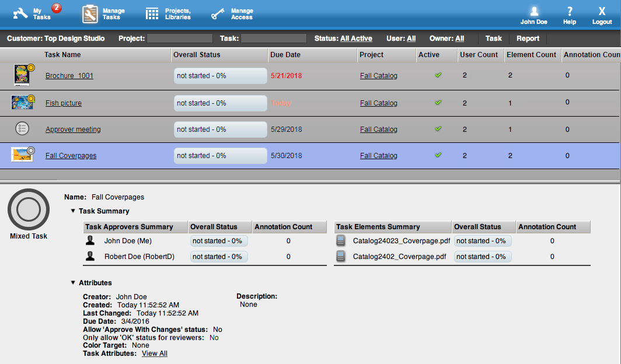Image resolution: width=621 pixels, height=364 pixels.
Task: Open Manage Access key icon
Action: (x=218, y=14)
